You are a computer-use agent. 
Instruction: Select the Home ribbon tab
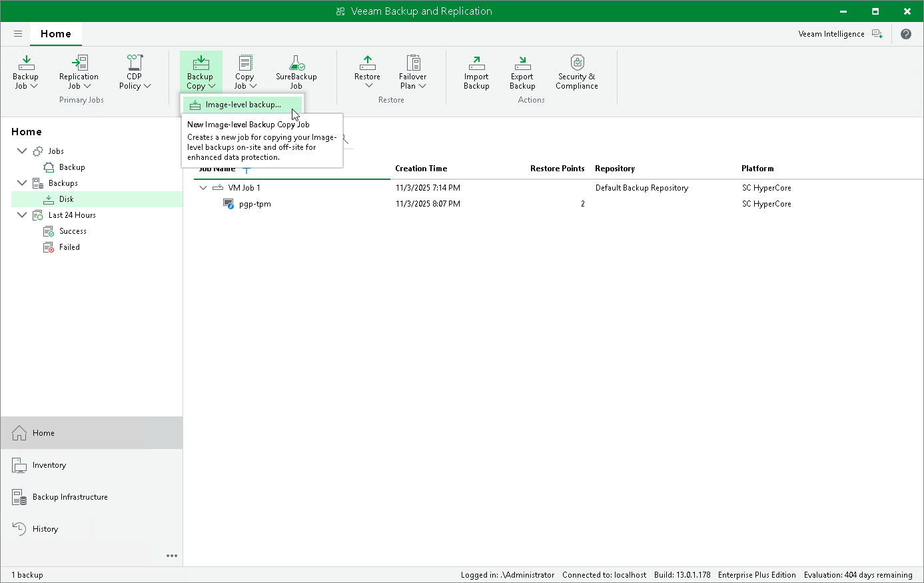(56, 34)
